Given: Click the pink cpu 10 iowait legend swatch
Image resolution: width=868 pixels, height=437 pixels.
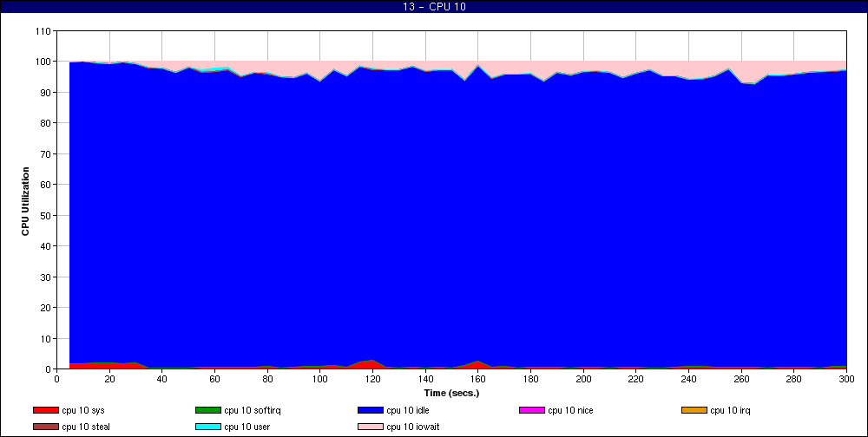Looking at the screenshot, I should (x=371, y=427).
